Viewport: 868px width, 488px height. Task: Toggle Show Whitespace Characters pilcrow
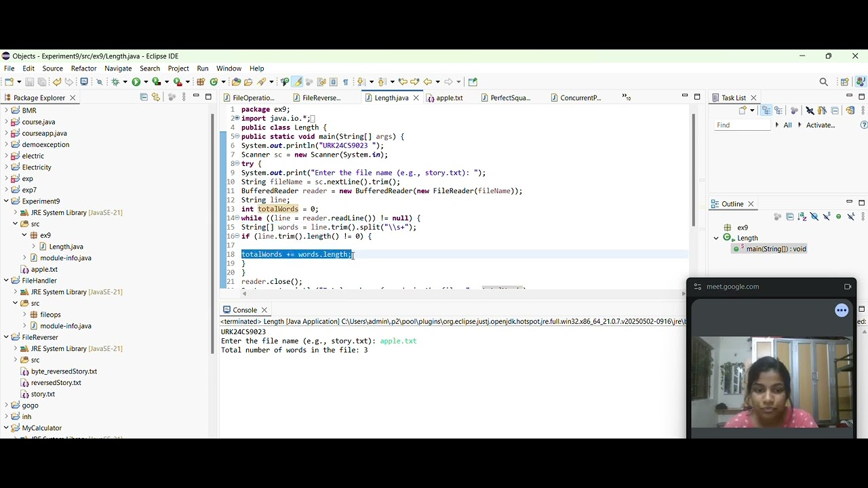click(345, 82)
